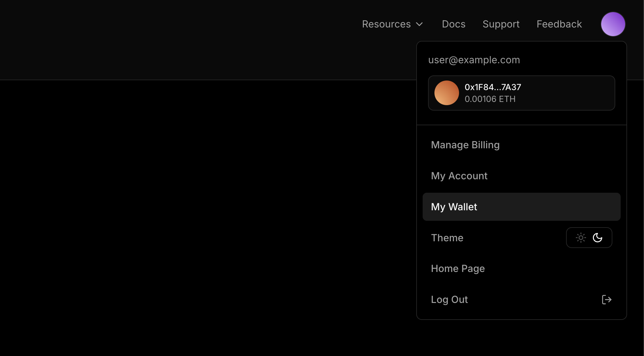Click the purple profile avatar
The height and width of the screenshot is (356, 644).
point(613,24)
